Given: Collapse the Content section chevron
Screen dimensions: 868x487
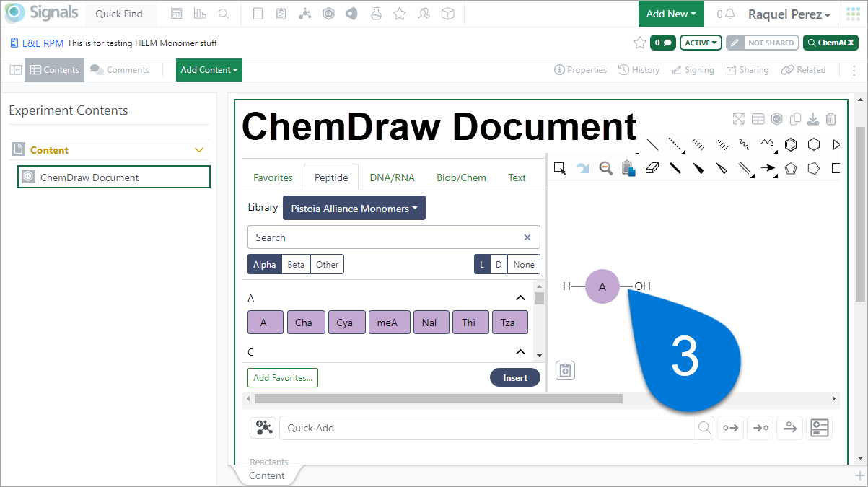Looking at the screenshot, I should [x=200, y=150].
